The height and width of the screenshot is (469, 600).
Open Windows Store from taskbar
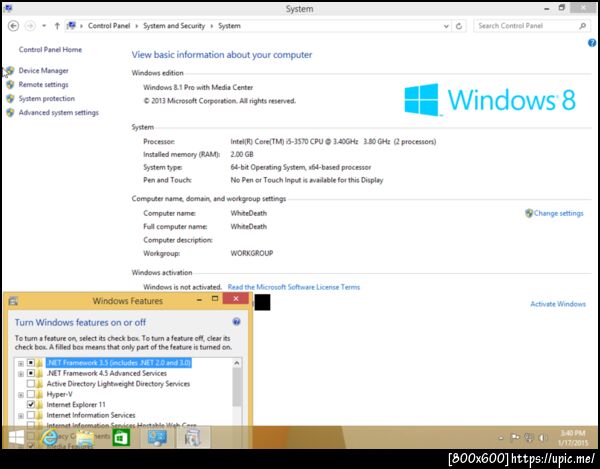pyautogui.click(x=121, y=438)
